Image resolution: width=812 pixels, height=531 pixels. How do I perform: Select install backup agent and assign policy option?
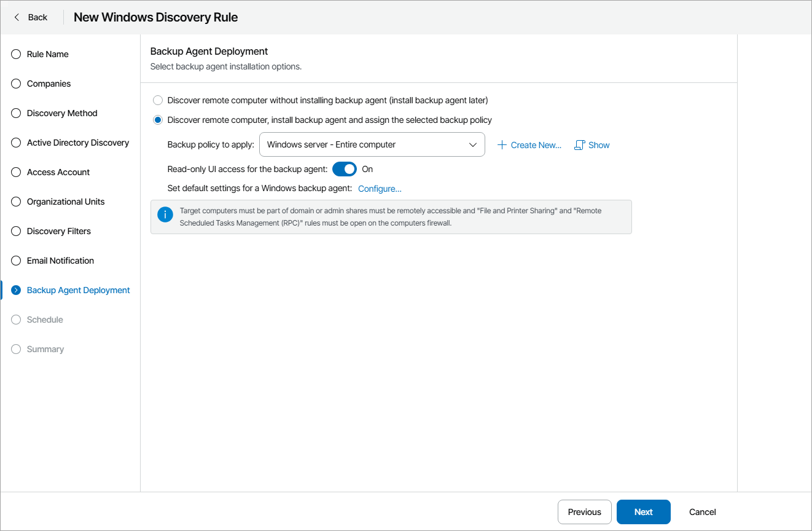[158, 120]
